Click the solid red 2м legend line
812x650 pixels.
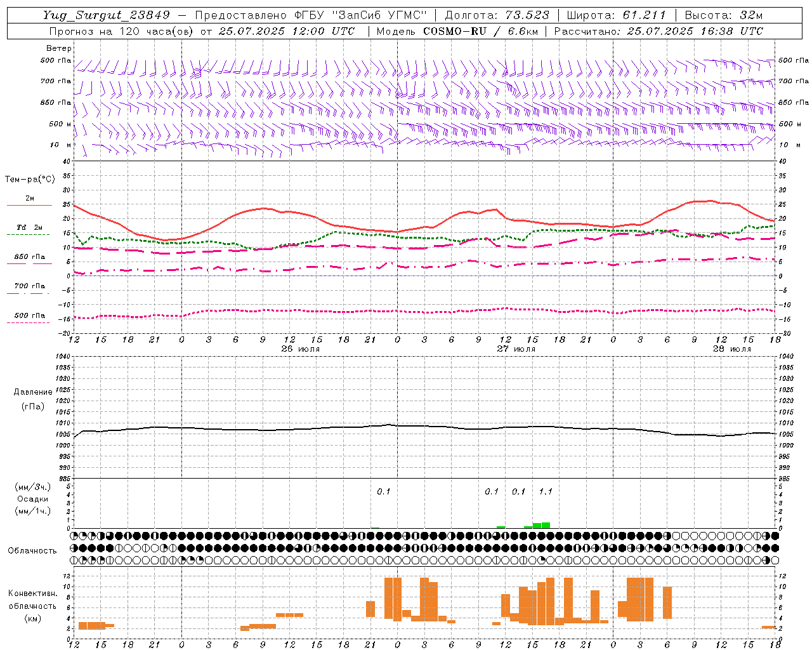click(29, 205)
